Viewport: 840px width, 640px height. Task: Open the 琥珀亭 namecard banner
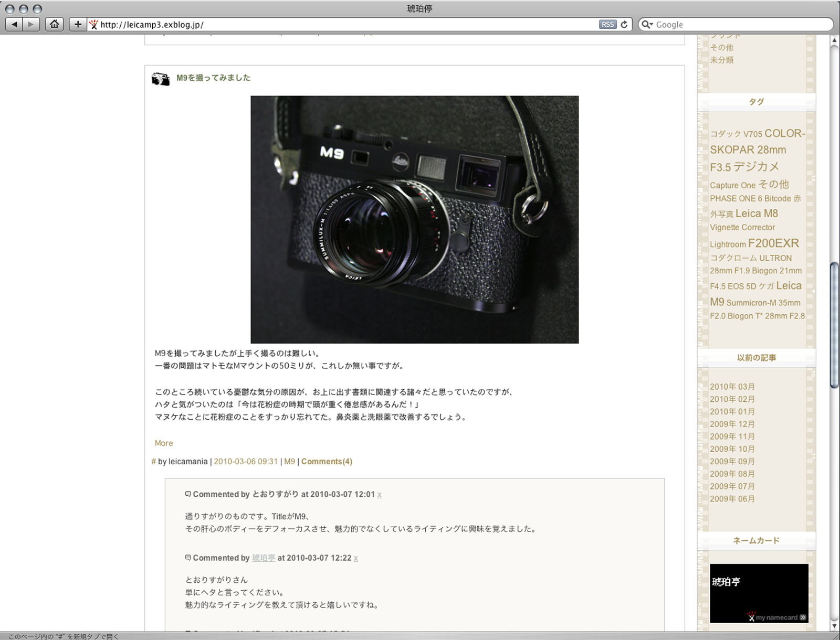(x=759, y=593)
